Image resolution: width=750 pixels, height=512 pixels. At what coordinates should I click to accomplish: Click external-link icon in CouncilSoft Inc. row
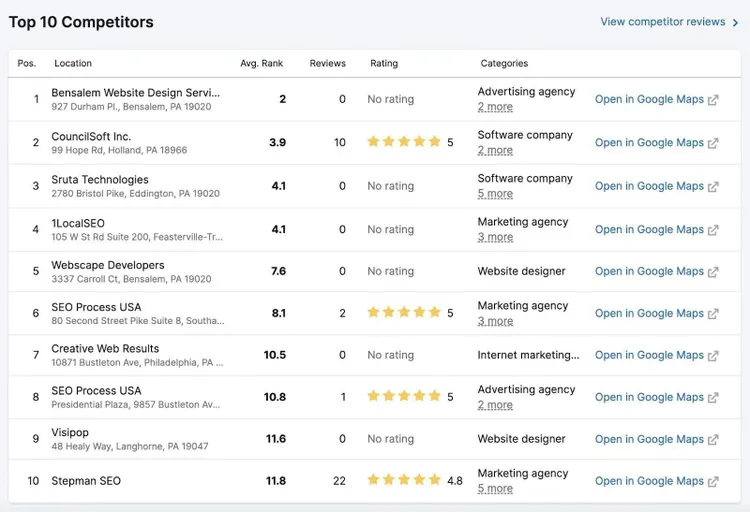click(x=713, y=143)
